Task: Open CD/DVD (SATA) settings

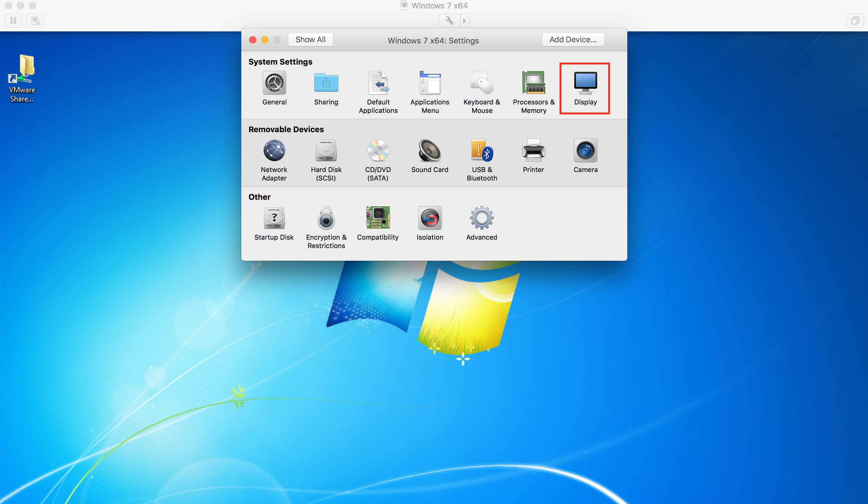Action: 378,151
